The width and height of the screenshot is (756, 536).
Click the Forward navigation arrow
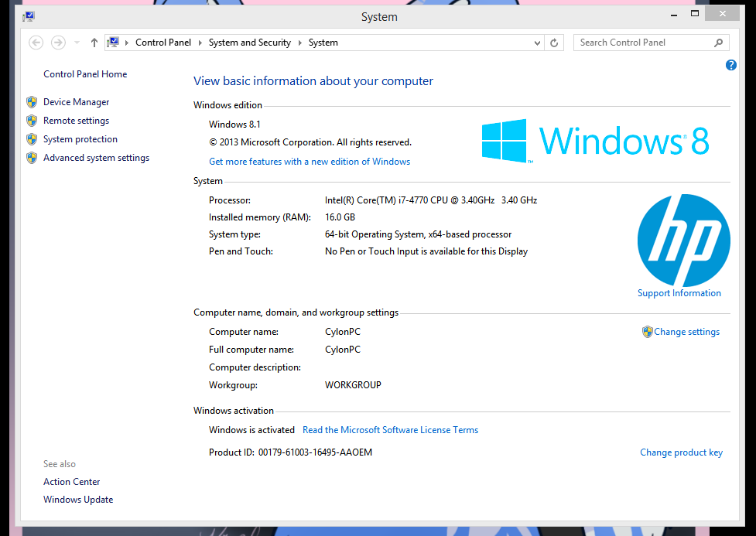pos(58,43)
